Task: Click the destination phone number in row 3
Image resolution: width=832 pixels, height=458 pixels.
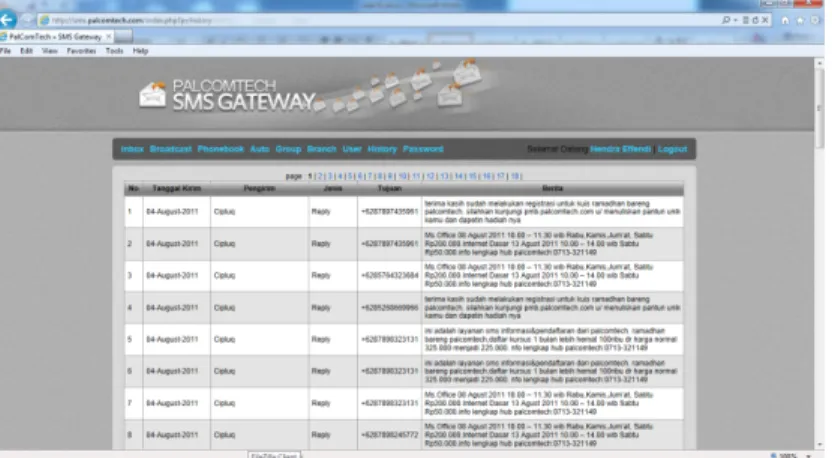Action: click(x=389, y=275)
